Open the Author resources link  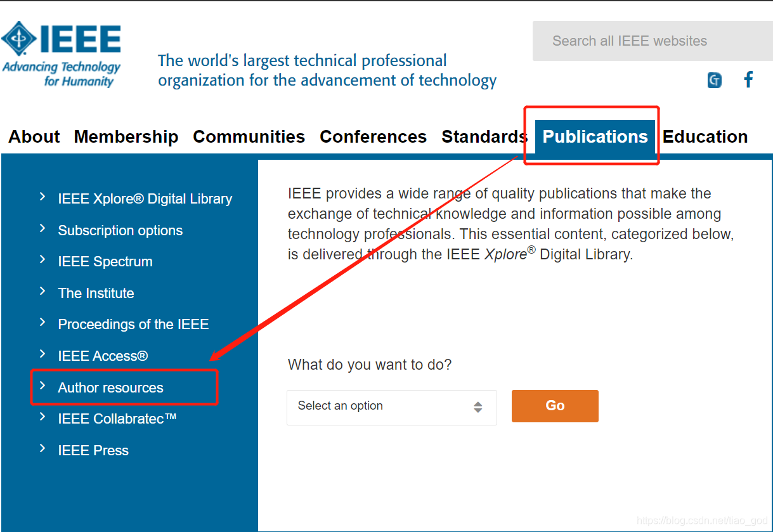pyautogui.click(x=110, y=387)
